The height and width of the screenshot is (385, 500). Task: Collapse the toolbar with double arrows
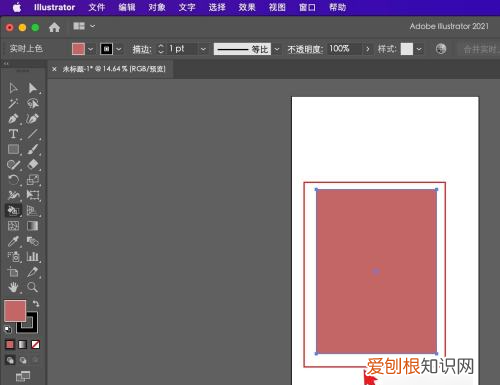[6, 63]
